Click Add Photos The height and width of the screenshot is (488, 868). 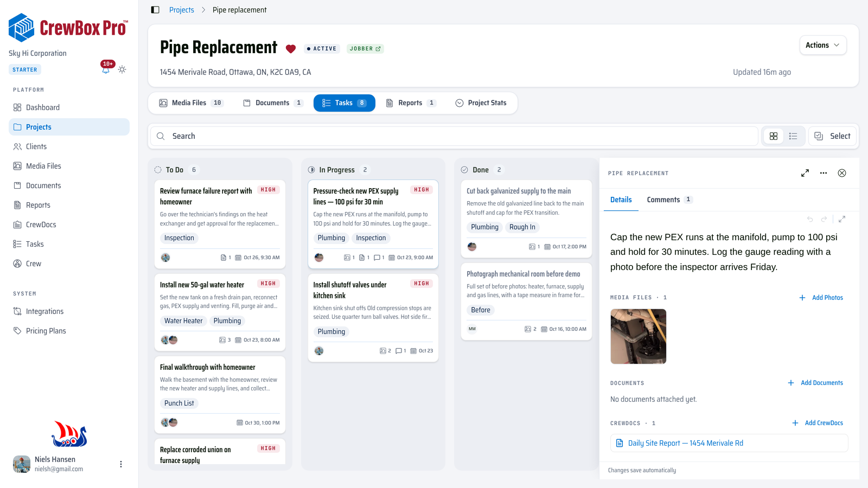(821, 298)
